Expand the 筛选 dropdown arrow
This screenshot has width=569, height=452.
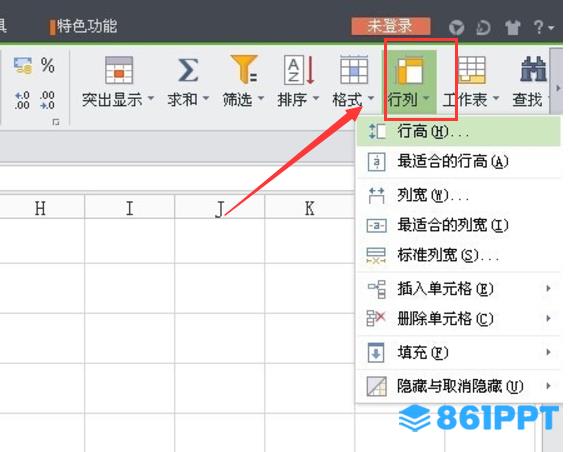[261, 98]
